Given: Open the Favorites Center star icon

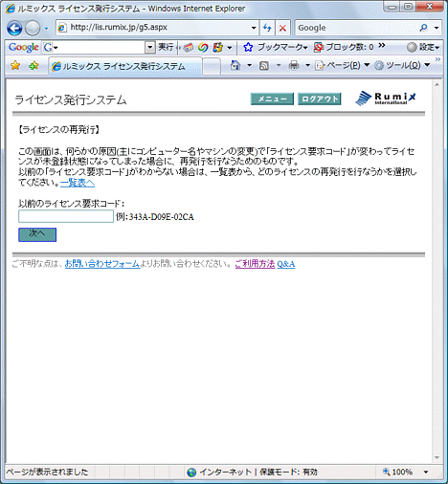Looking at the screenshot, I should pos(15,66).
